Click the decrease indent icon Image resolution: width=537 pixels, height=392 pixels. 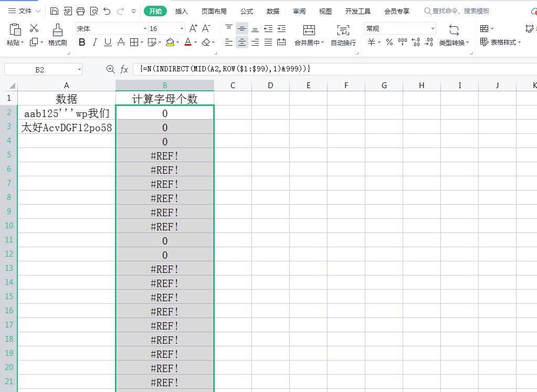269,28
